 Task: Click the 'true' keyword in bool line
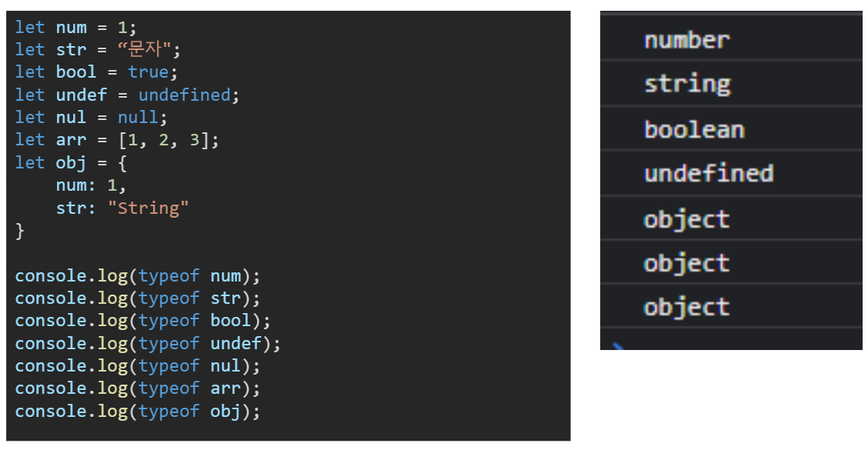point(148,72)
